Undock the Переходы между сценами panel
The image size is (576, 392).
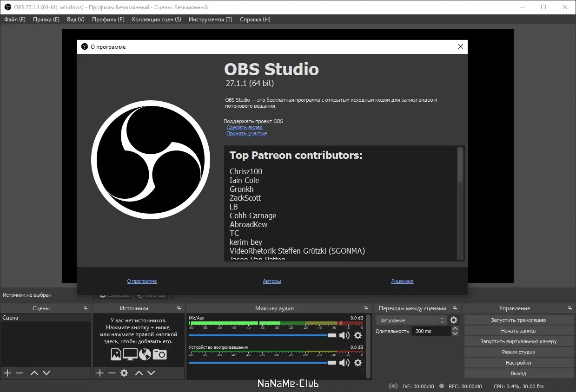[x=455, y=308]
